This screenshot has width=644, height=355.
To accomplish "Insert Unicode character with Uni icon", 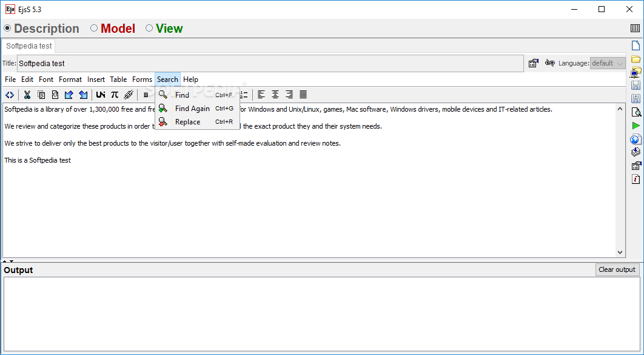I will pos(101,95).
